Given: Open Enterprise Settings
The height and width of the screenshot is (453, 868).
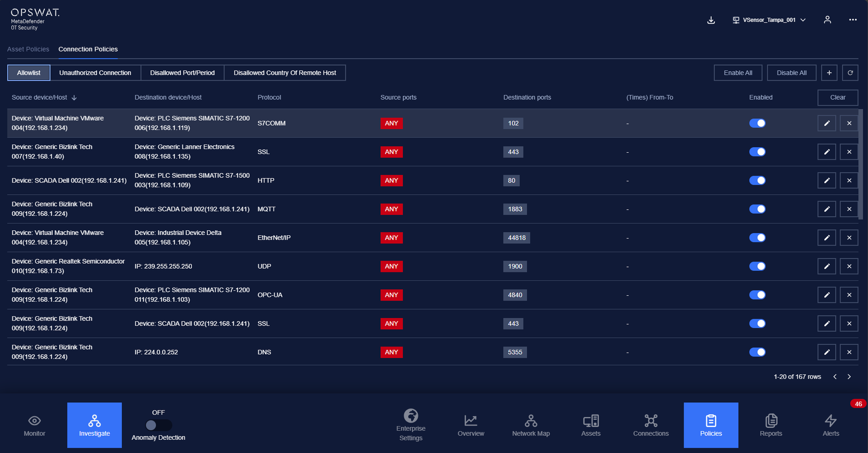Looking at the screenshot, I should pos(411,425).
